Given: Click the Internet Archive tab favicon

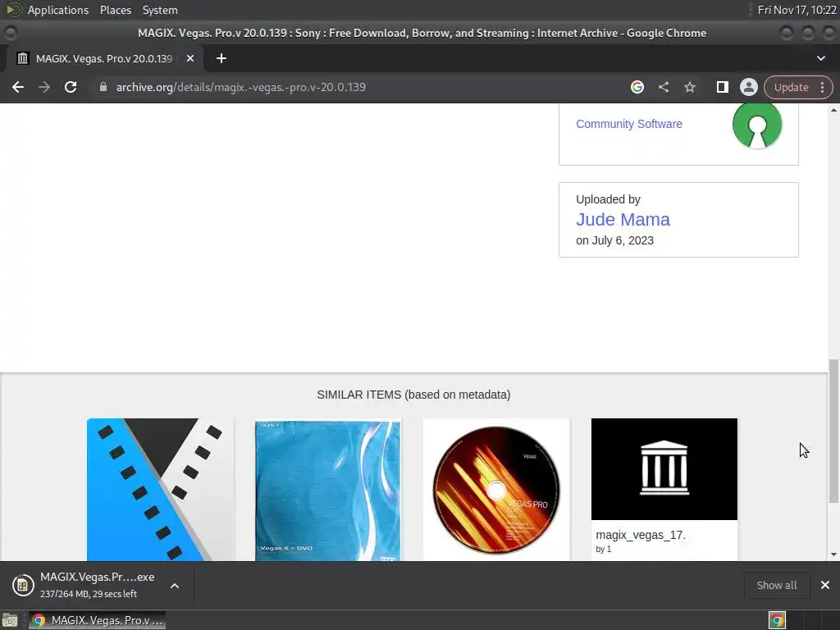Looking at the screenshot, I should (x=22, y=58).
